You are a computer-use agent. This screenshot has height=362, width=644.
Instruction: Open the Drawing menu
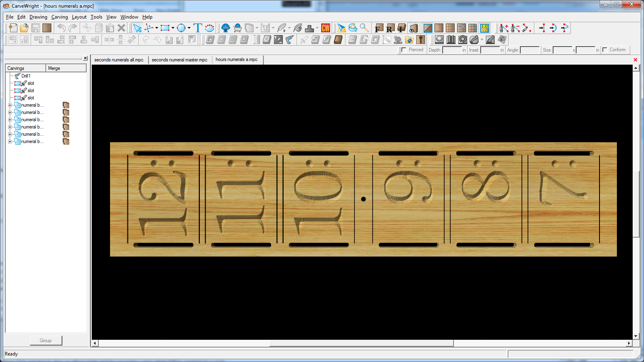pyautogui.click(x=38, y=17)
